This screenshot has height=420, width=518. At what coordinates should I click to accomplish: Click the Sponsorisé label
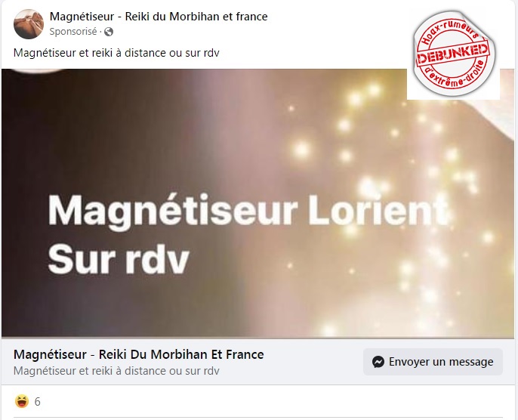73,32
